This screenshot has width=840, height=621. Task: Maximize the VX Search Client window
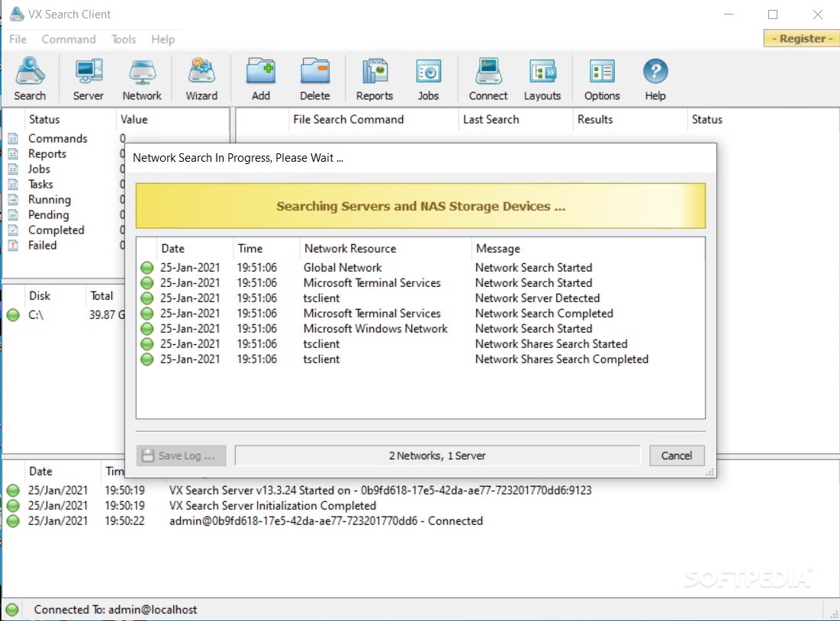[x=773, y=14]
